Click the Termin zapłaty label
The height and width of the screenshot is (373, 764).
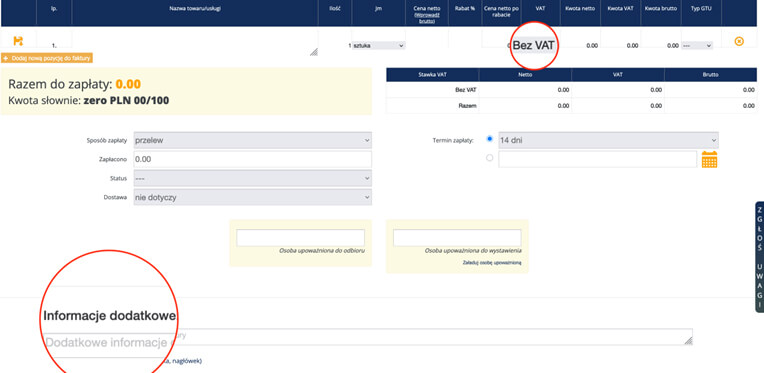[453, 140]
